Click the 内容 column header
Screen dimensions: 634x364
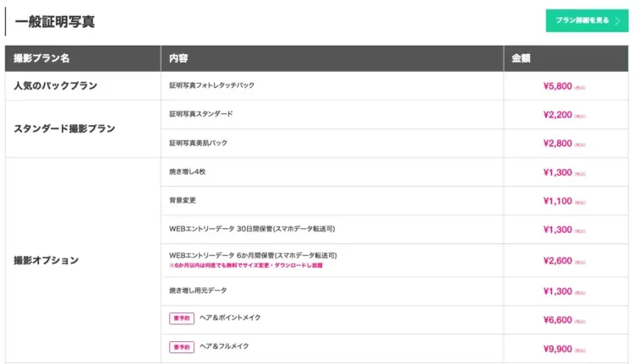pos(178,58)
